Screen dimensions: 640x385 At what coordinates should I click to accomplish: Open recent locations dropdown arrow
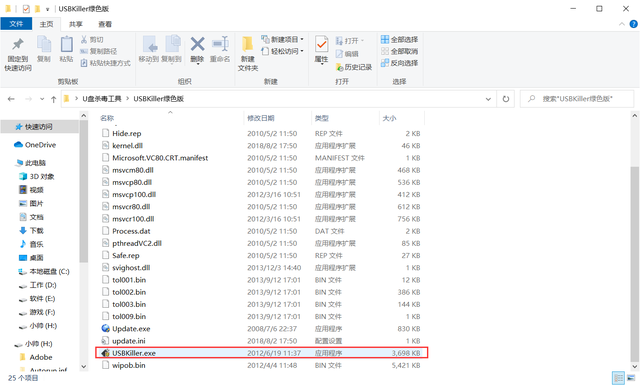click(x=42, y=99)
